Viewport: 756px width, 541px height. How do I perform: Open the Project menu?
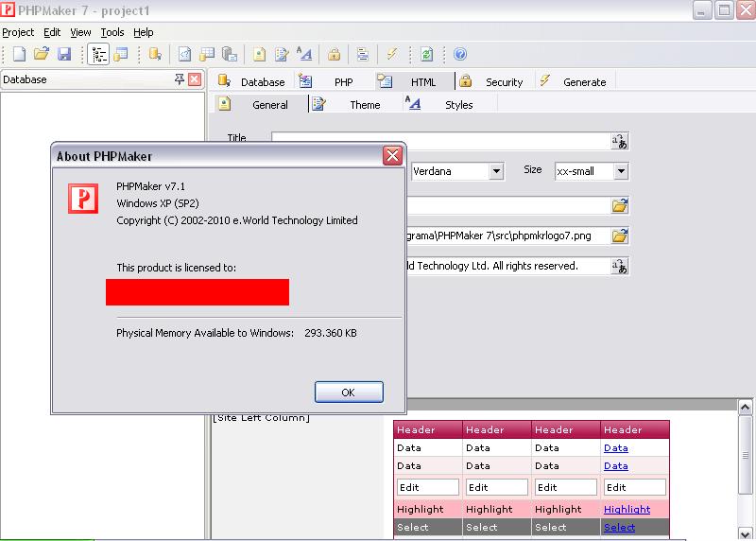click(x=18, y=32)
